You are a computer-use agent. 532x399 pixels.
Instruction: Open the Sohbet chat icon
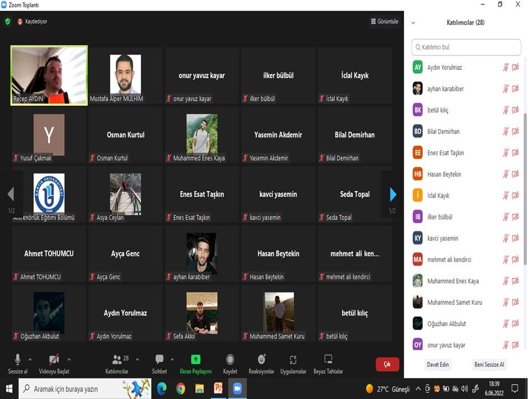coord(160,360)
